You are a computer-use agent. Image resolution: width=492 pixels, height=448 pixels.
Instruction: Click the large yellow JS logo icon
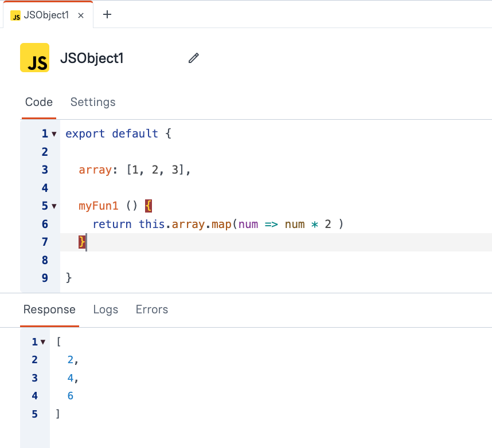34,58
